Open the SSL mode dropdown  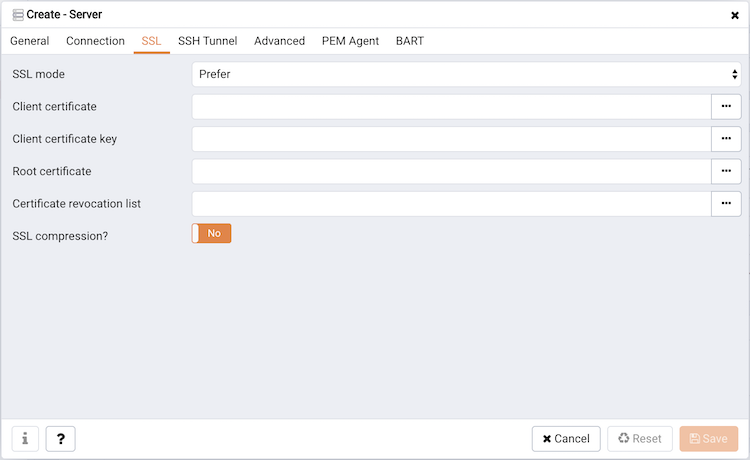tap(466, 74)
